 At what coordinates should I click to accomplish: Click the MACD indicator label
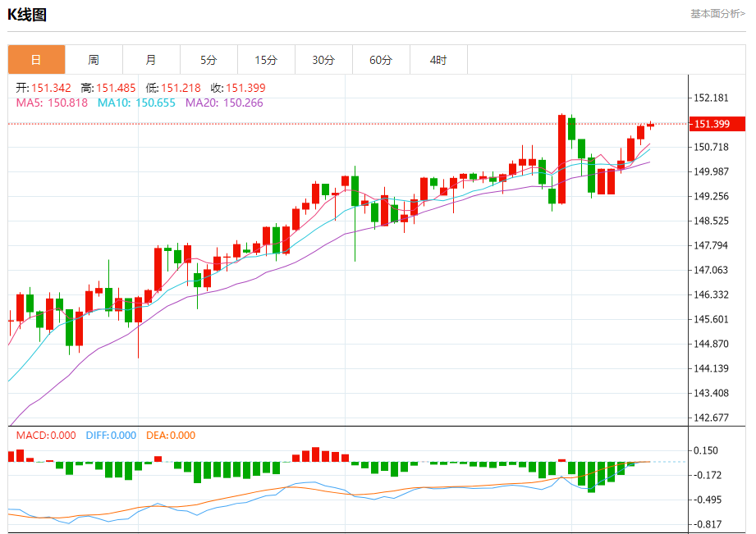[x=46, y=436]
